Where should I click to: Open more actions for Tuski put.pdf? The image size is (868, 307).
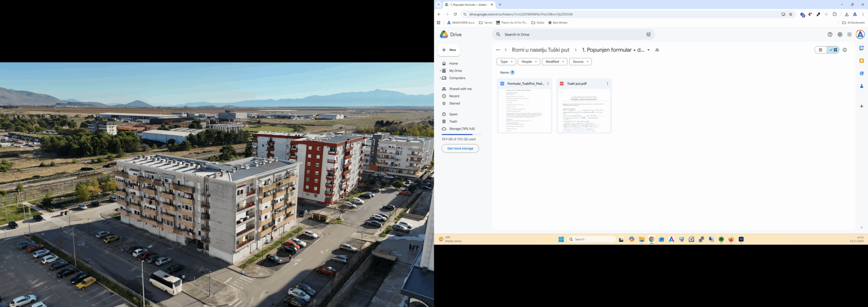(x=607, y=84)
